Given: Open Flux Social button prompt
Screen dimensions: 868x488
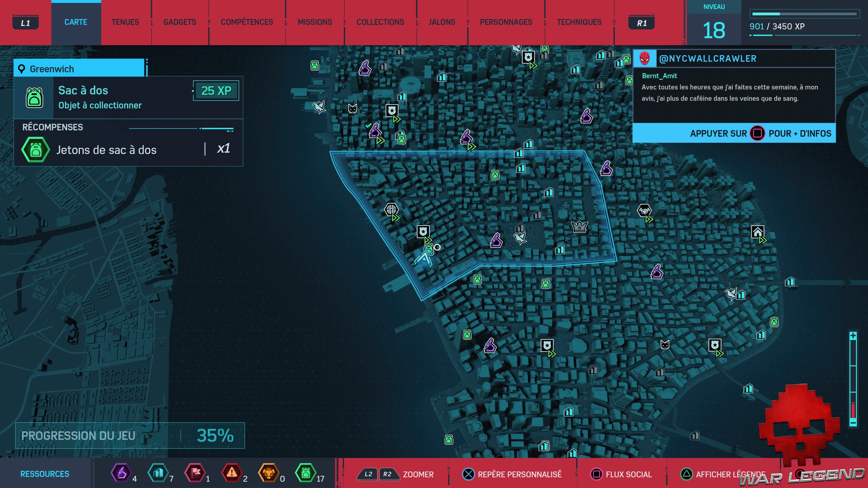Looking at the screenshot, I should point(622,474).
